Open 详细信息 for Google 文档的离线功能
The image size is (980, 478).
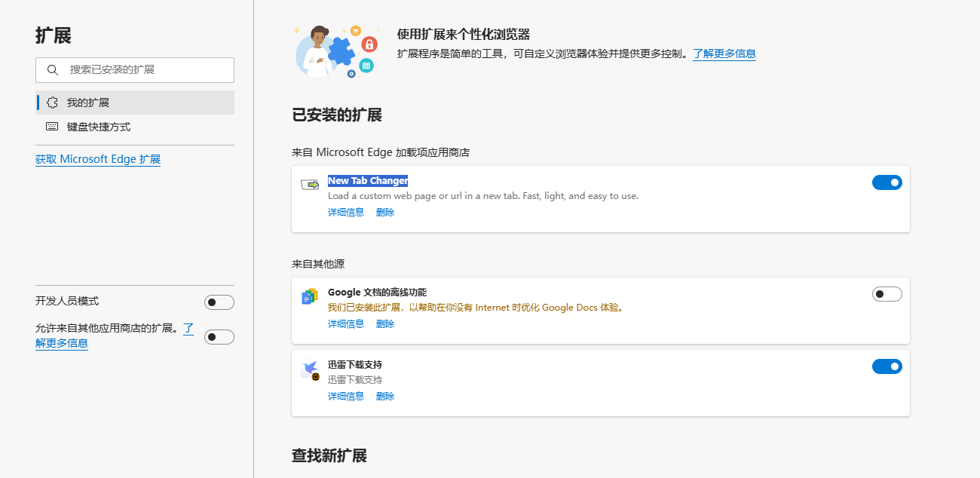click(x=346, y=324)
